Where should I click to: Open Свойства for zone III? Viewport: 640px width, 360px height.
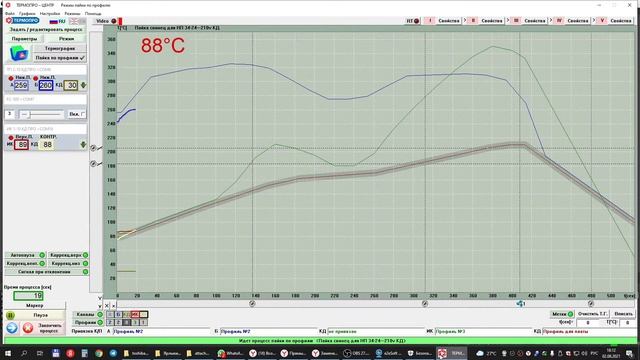point(535,20)
